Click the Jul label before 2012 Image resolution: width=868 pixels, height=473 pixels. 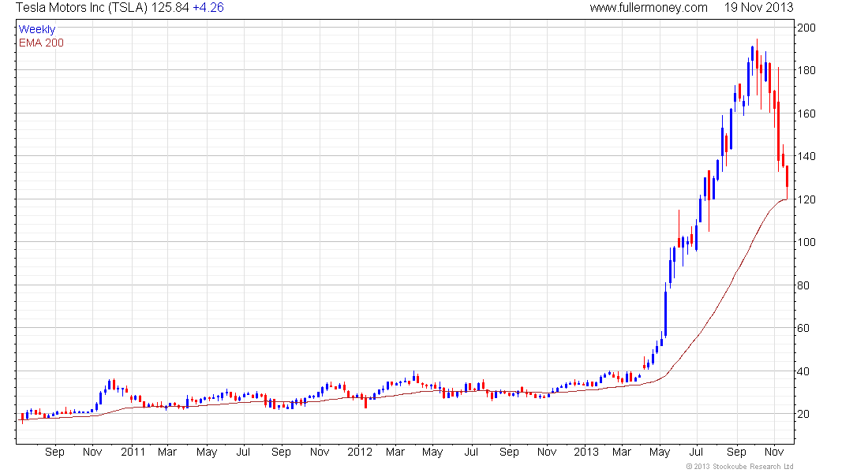click(x=244, y=452)
